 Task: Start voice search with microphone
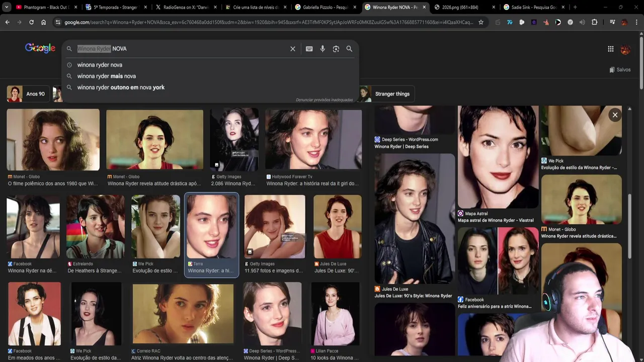[x=323, y=49]
